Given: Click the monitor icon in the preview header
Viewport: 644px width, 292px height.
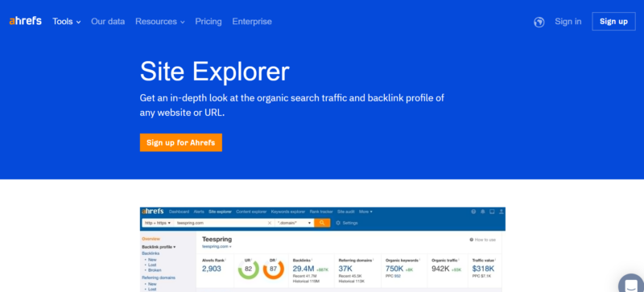Looking at the screenshot, I should tap(492, 212).
